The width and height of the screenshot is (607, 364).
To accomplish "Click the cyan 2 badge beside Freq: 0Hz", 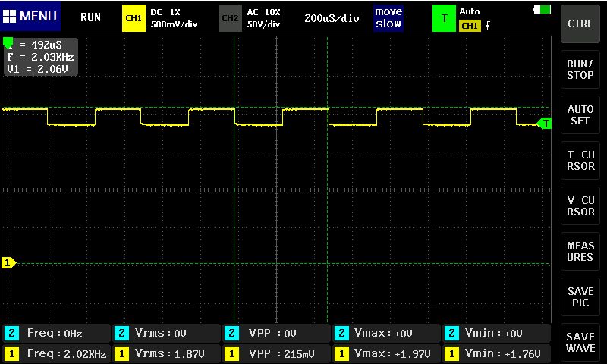I will (11, 334).
